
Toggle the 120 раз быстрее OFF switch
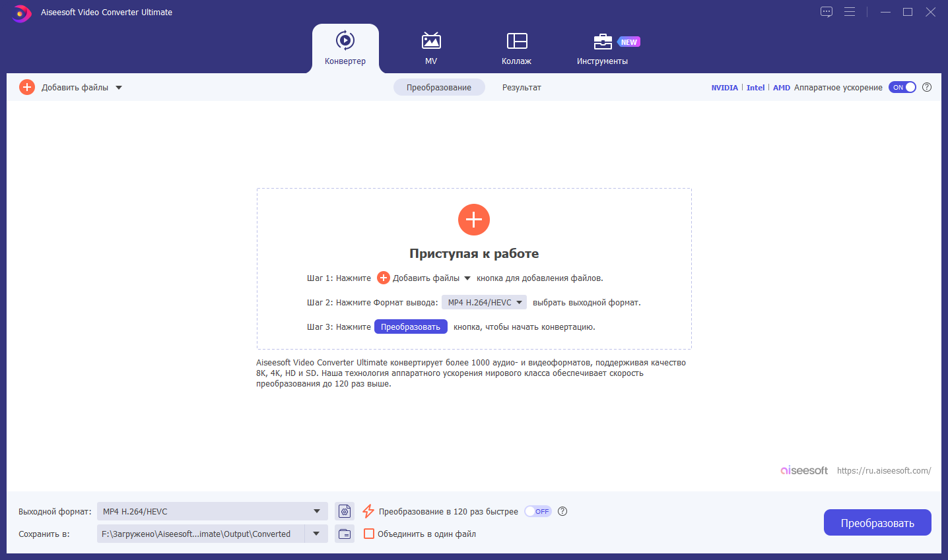[538, 511]
